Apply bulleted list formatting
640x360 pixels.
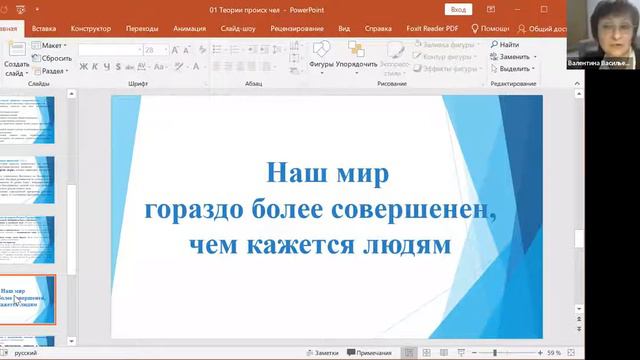(x=218, y=50)
